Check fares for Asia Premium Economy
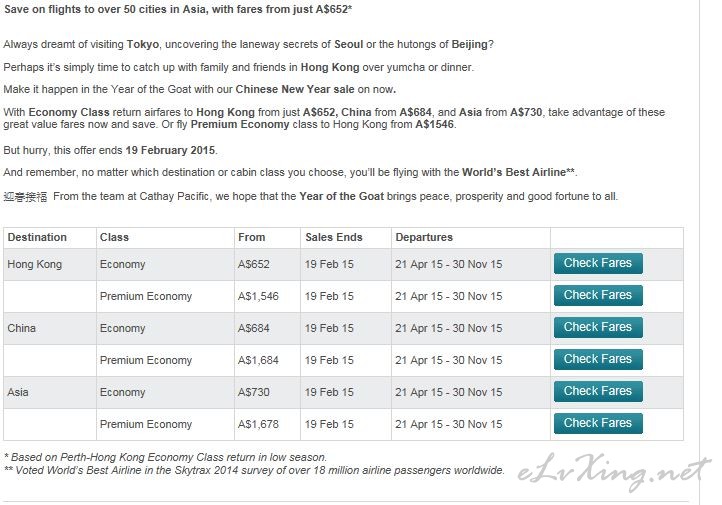The width and height of the screenshot is (722, 505). (x=598, y=423)
